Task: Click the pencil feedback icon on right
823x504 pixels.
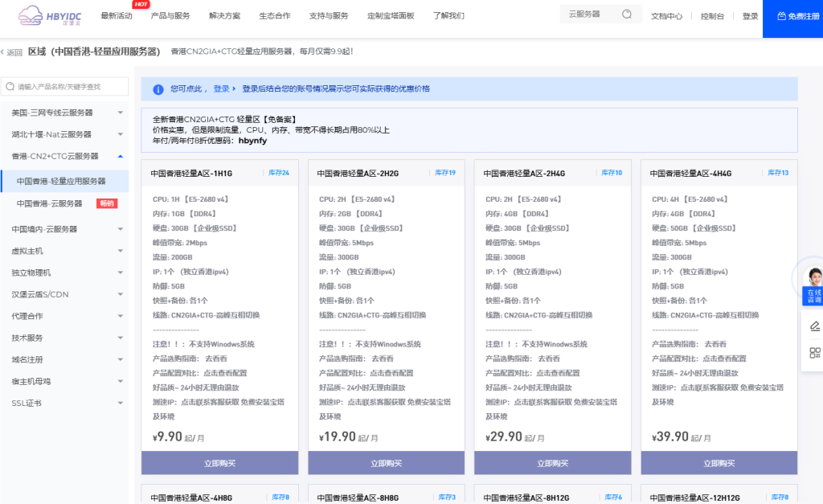Action: click(x=814, y=326)
